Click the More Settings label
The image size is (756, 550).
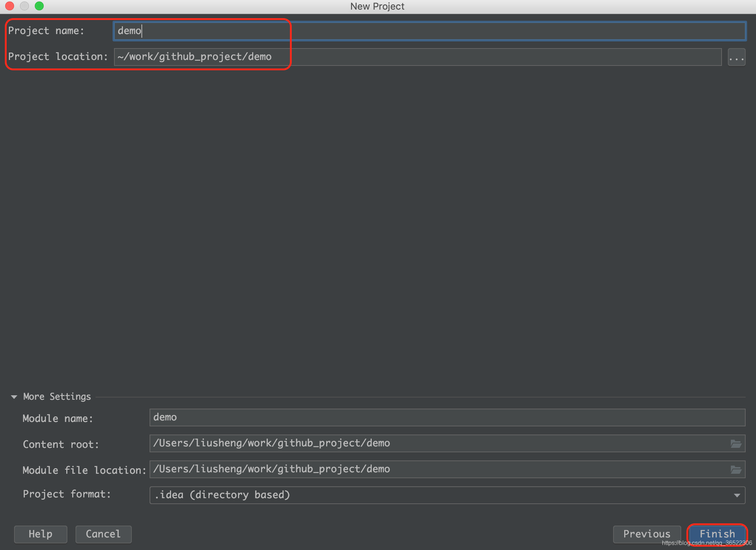click(57, 397)
